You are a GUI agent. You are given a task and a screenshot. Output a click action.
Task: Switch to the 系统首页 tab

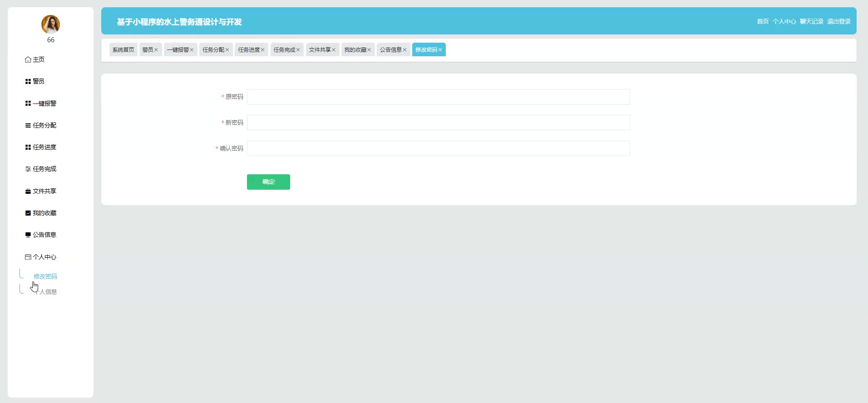point(123,49)
